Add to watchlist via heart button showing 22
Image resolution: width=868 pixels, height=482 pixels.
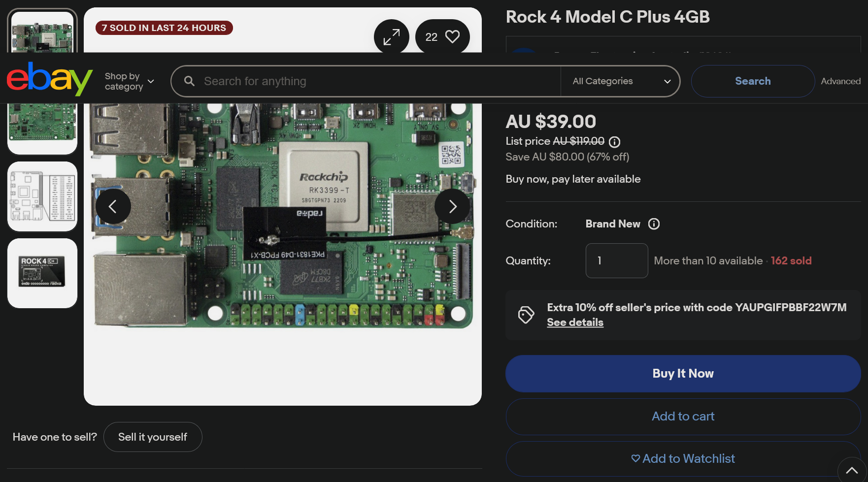point(442,36)
